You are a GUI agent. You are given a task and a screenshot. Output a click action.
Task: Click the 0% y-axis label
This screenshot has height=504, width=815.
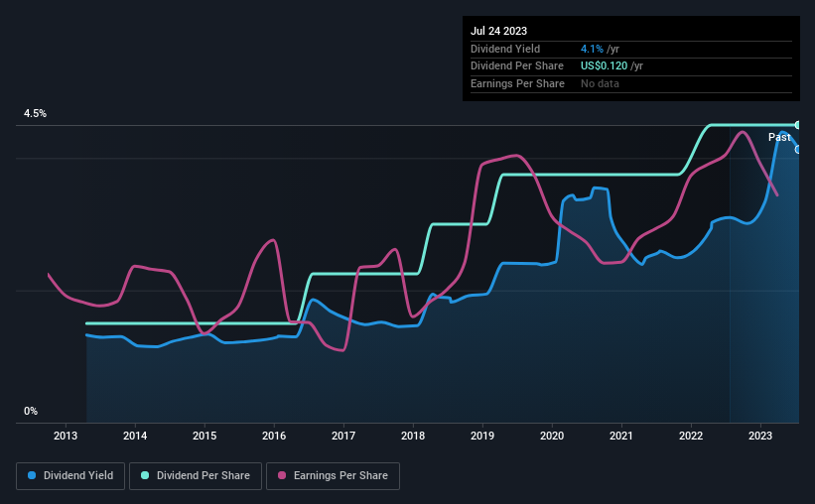[31, 411]
